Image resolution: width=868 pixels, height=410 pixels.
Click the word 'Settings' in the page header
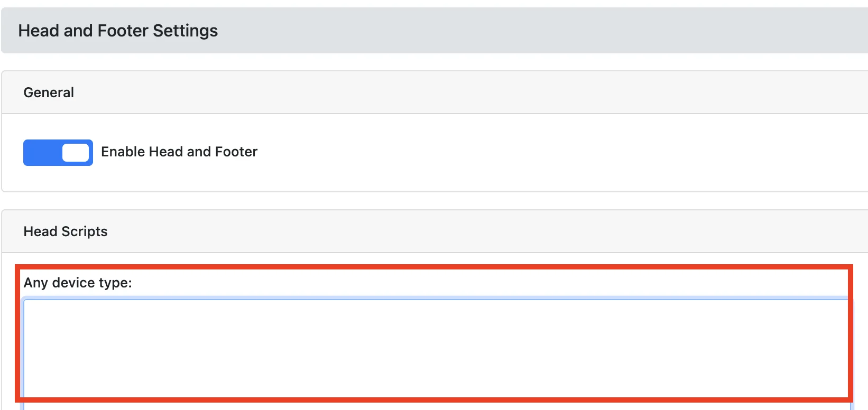pyautogui.click(x=185, y=31)
